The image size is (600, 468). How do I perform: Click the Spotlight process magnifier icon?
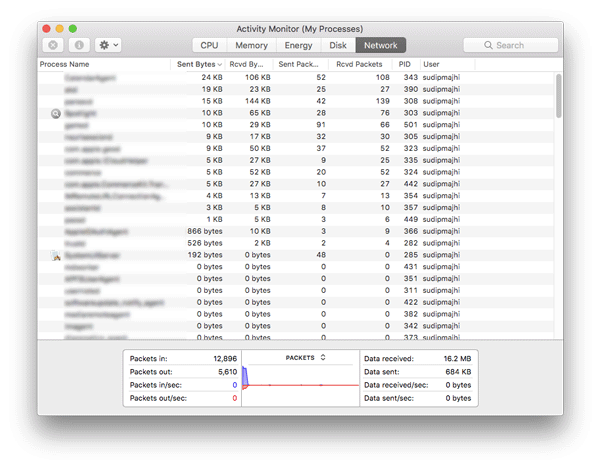[56, 113]
